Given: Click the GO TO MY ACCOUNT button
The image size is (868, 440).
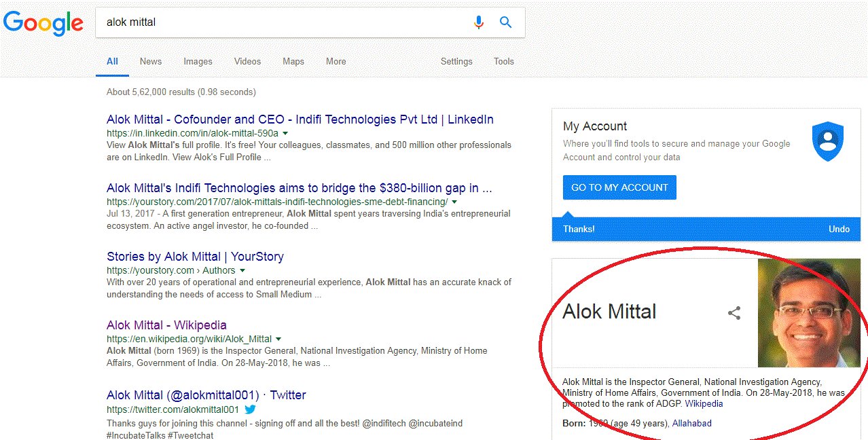Looking at the screenshot, I should (x=619, y=187).
